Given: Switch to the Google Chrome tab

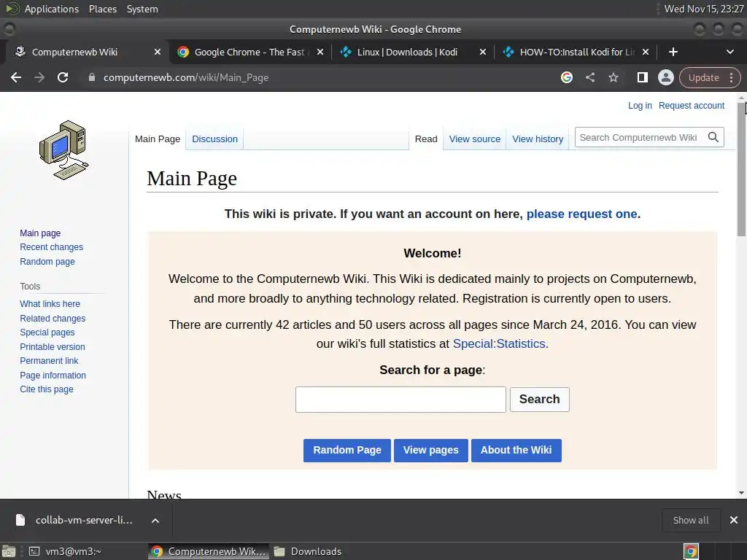Looking at the screenshot, I should coord(250,52).
